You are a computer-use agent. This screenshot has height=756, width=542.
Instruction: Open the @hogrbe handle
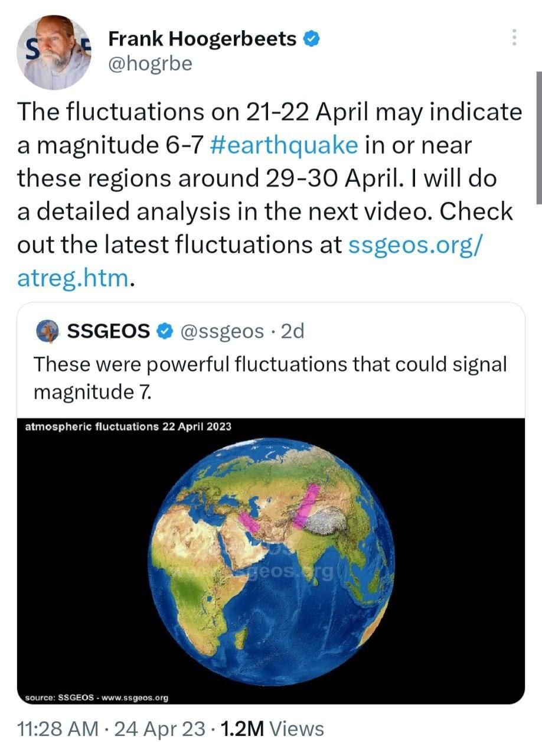pyautogui.click(x=151, y=63)
